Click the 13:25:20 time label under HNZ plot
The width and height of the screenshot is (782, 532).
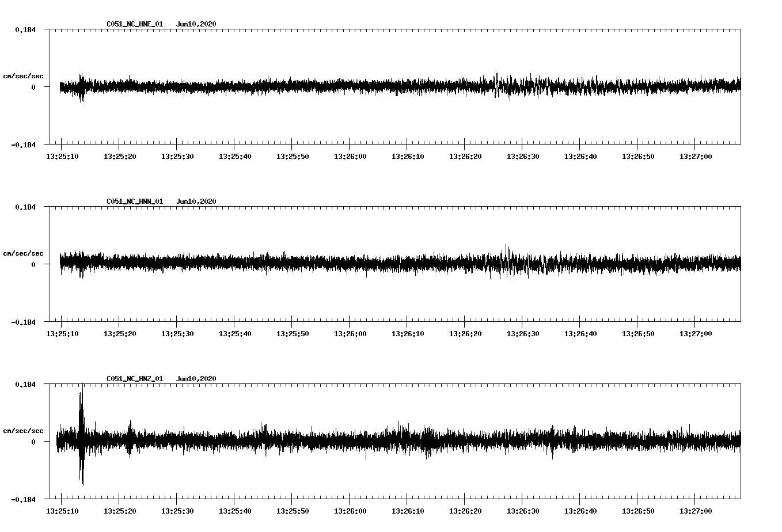tap(119, 511)
